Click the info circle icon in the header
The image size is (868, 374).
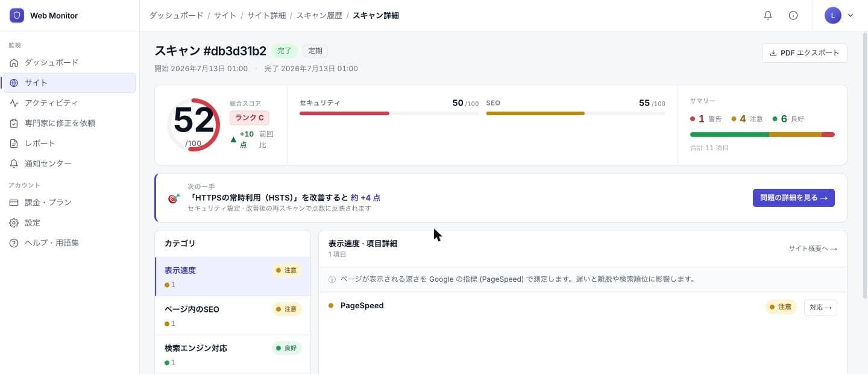(x=793, y=16)
